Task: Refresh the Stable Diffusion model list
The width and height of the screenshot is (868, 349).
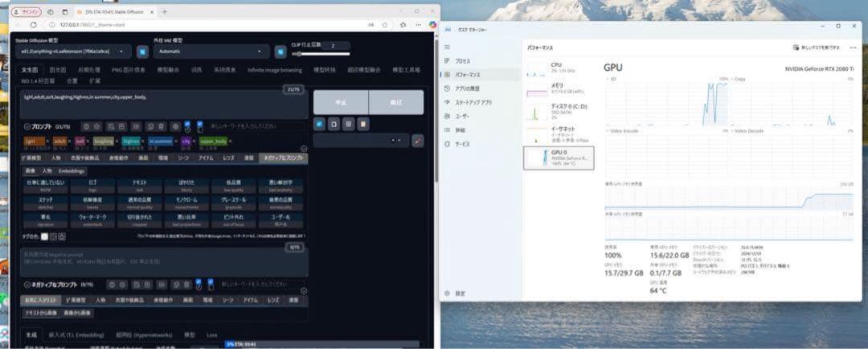Action: click(142, 51)
